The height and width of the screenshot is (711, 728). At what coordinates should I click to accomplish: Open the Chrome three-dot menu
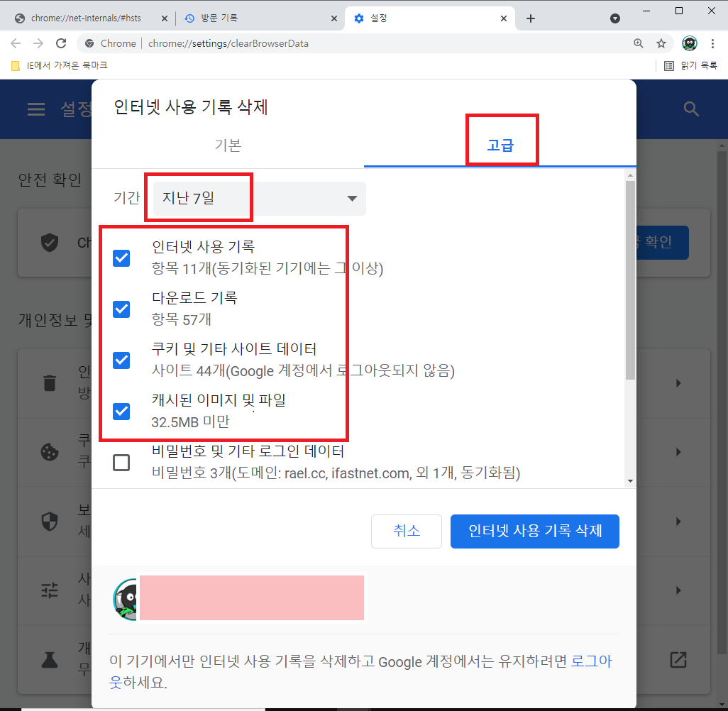pos(712,43)
